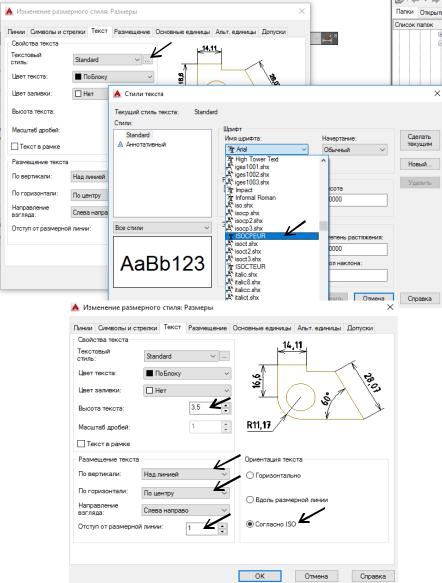Toggle Текст в рамке checkbox in upper dialog

(x=14, y=146)
